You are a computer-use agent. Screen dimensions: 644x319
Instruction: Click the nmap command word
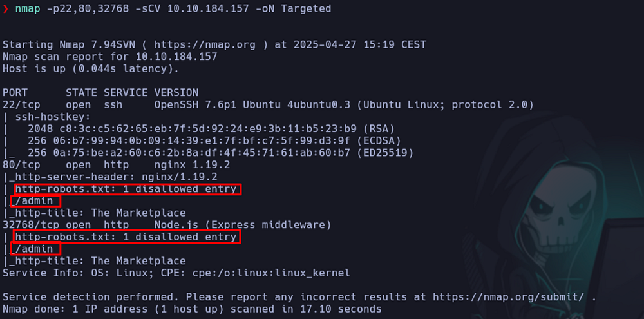(x=28, y=8)
